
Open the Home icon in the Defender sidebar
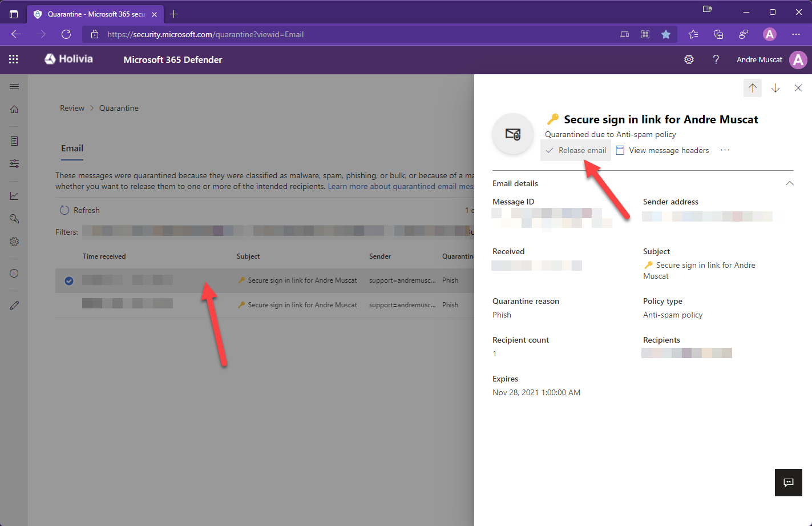(14, 109)
